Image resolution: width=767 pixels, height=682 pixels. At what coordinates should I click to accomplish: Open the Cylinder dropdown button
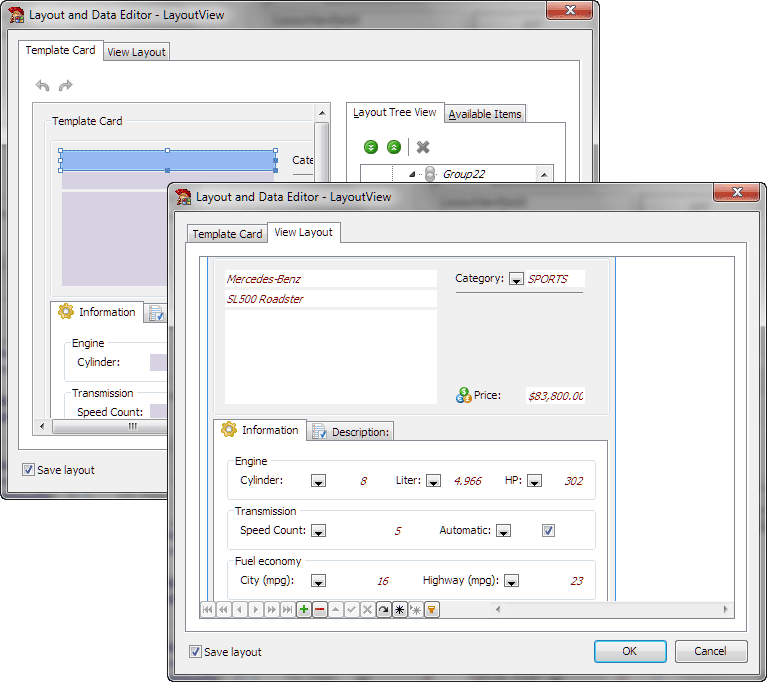click(x=318, y=481)
